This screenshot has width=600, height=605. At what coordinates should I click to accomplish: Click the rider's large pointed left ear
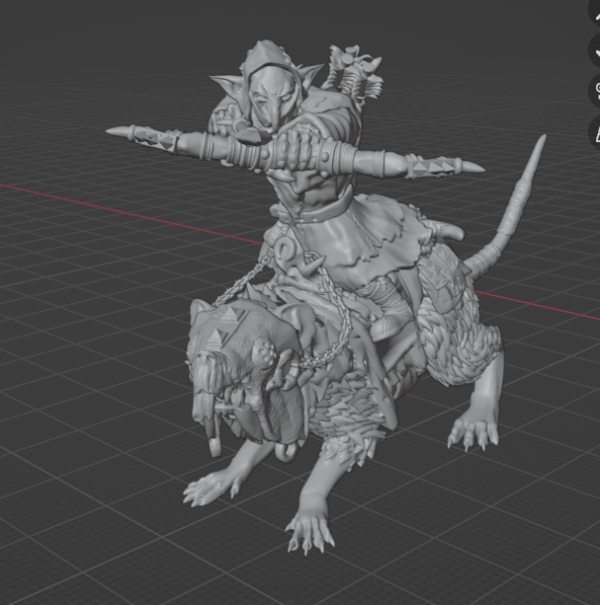(226, 86)
